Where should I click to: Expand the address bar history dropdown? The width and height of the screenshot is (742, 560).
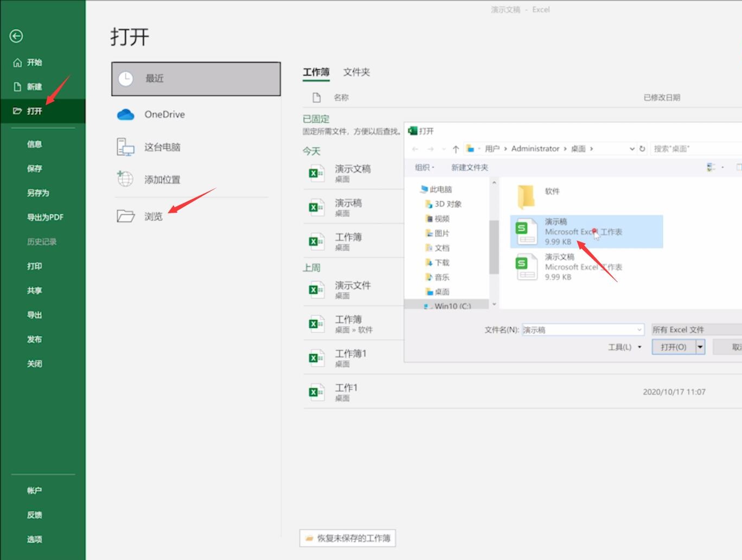632,149
